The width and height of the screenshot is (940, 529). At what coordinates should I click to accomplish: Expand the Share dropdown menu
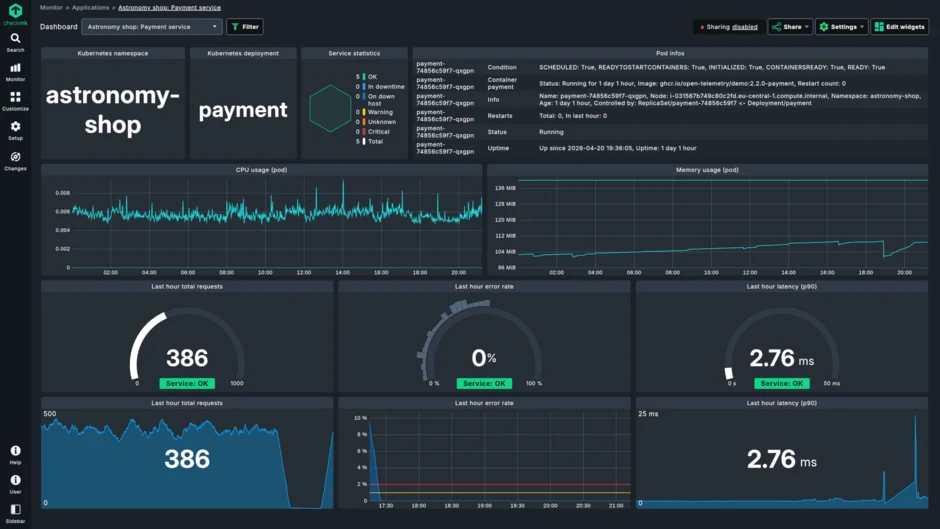[790, 27]
